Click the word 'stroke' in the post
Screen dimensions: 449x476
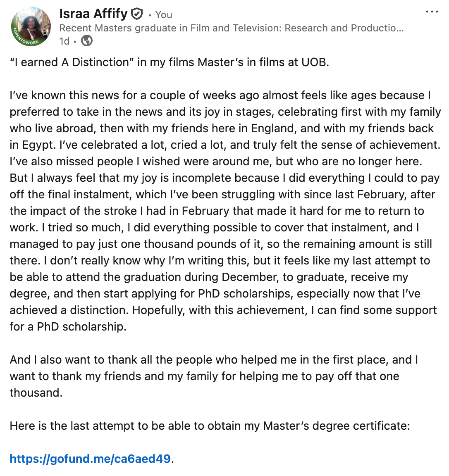(119, 211)
